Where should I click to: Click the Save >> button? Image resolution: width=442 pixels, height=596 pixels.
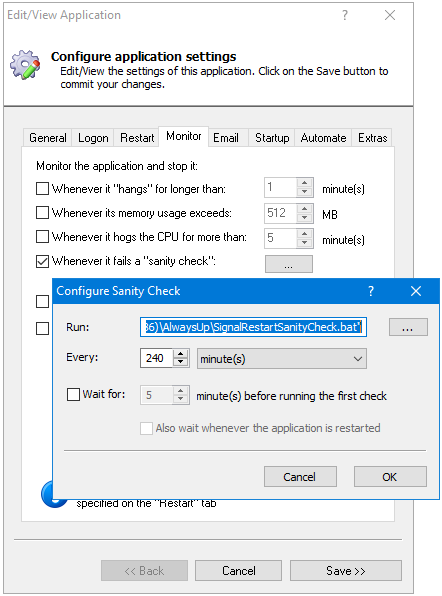tap(345, 571)
